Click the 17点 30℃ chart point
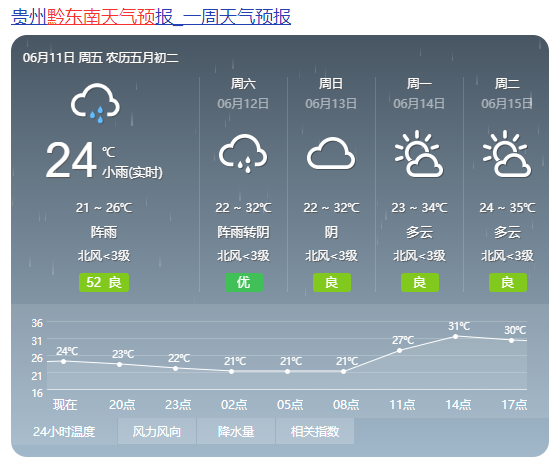Screen dimensions: 554x465 click(512, 340)
